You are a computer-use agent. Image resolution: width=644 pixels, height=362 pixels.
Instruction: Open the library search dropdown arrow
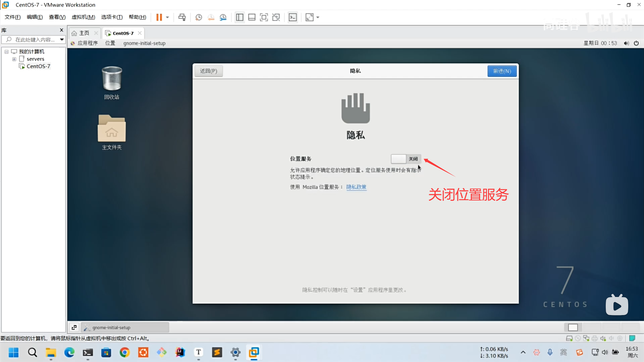coord(62,40)
